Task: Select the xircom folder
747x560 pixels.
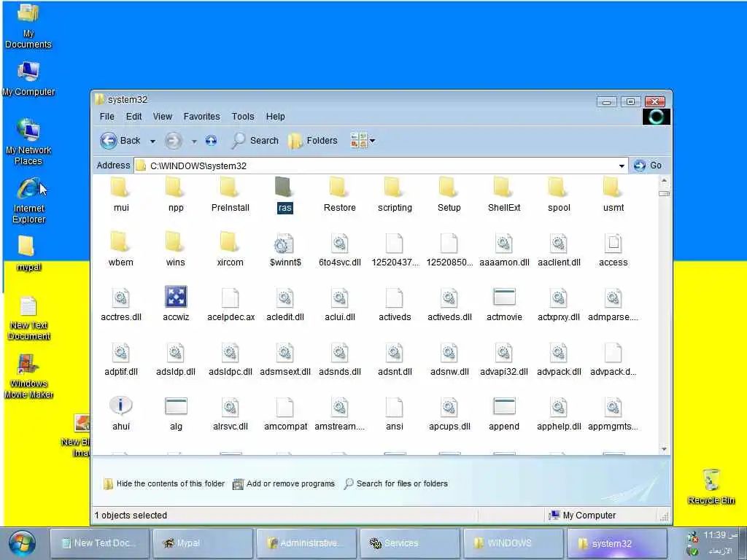Action: 230,249
